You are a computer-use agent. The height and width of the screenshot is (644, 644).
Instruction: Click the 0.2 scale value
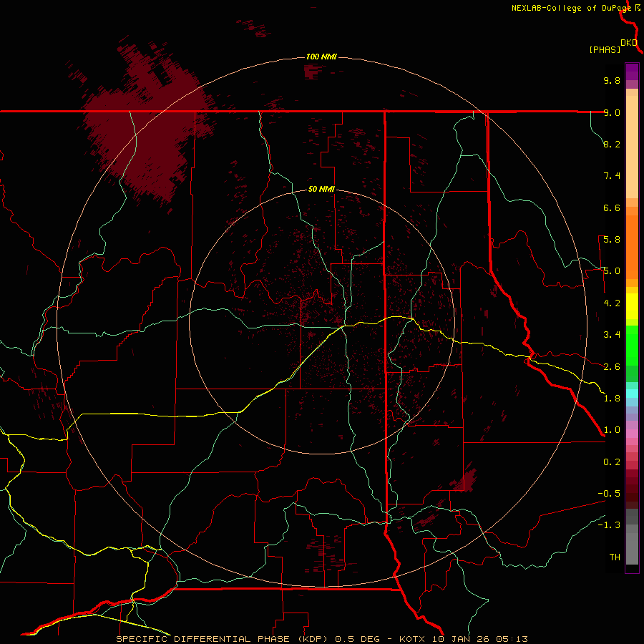pyautogui.click(x=612, y=462)
